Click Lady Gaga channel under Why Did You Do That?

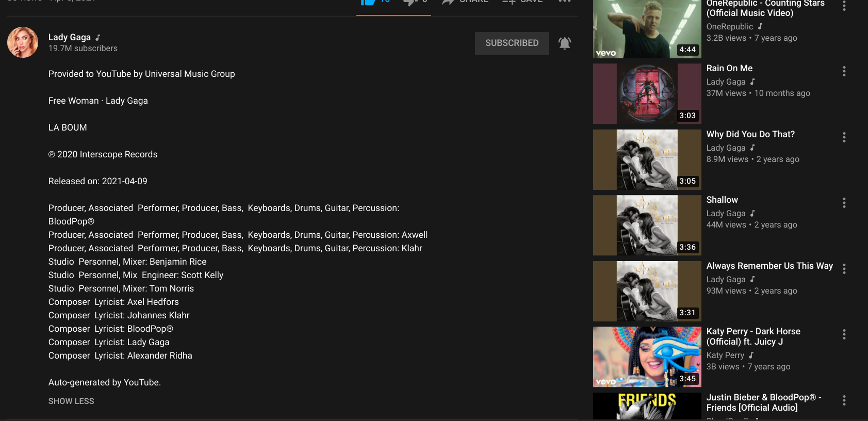pyautogui.click(x=726, y=148)
